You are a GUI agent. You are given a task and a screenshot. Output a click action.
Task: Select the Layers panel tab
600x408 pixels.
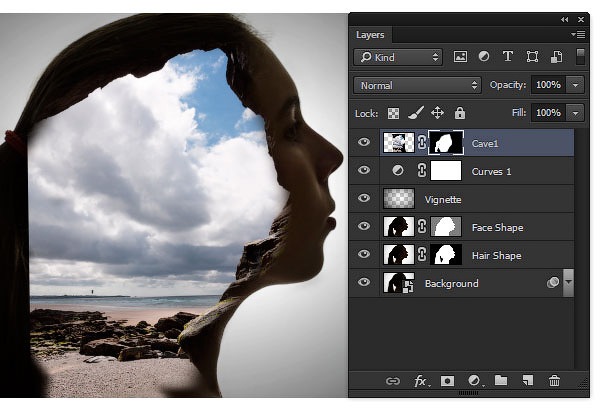tap(370, 35)
